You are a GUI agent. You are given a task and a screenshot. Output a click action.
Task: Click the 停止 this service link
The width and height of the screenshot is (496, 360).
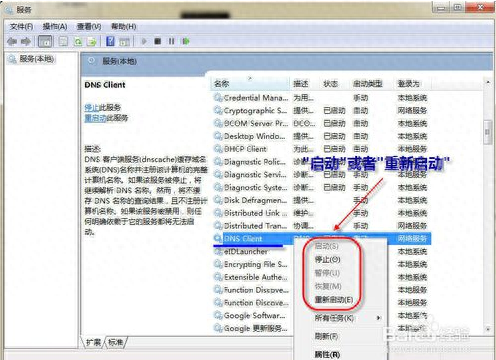(x=92, y=107)
